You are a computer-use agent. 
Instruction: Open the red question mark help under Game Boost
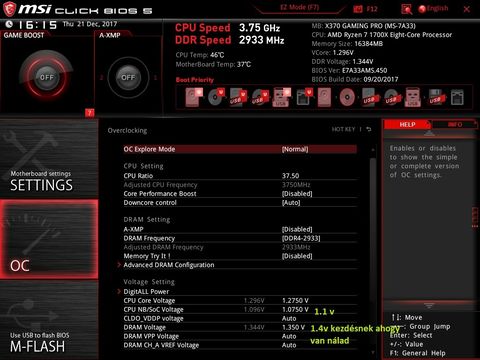click(x=89, y=113)
